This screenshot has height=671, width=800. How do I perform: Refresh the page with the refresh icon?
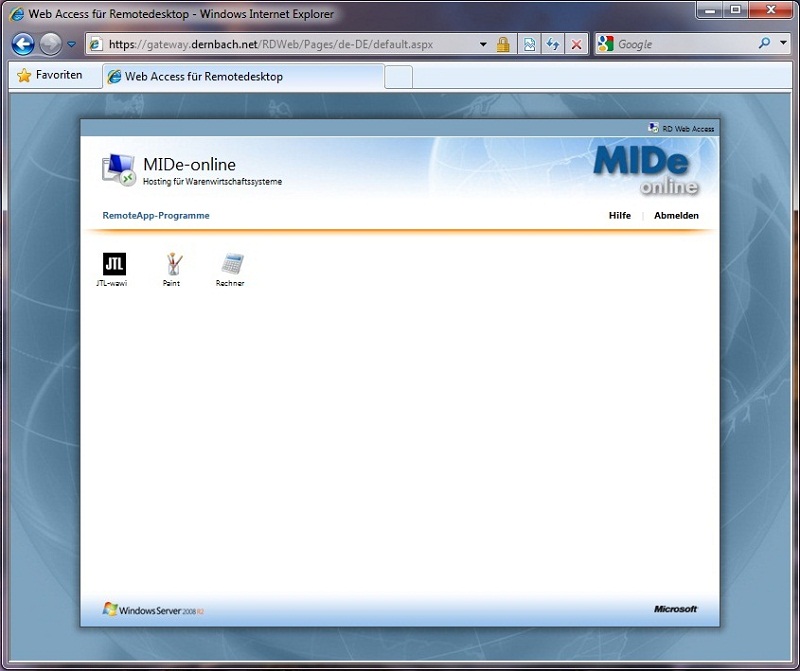[x=553, y=44]
